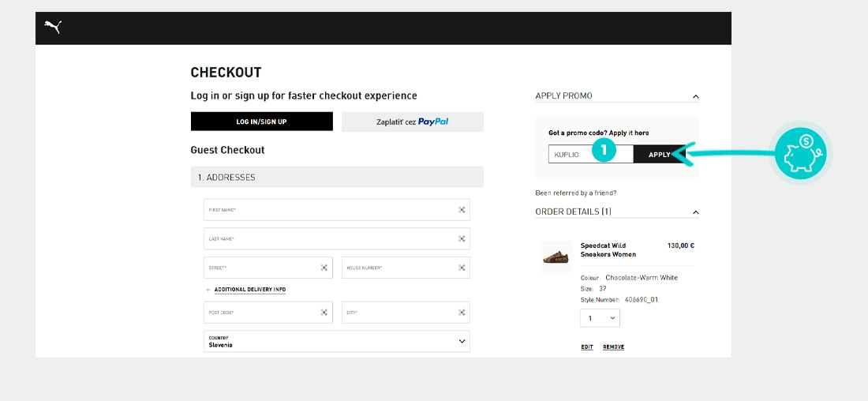Collapse the Apply Promo section
Screen dimensions: 868x401
(x=695, y=96)
